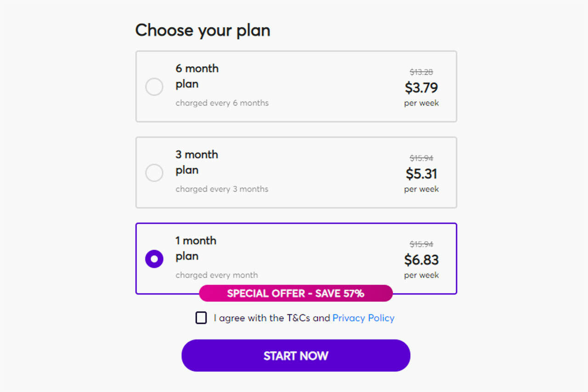Click the "Choose your plan" heading
The height and width of the screenshot is (392, 588).
pos(203,30)
